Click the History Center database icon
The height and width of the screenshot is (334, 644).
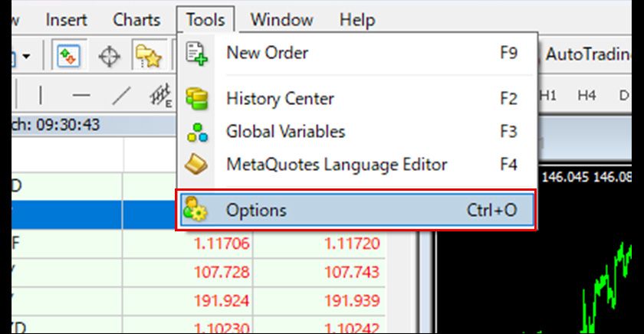click(x=197, y=99)
